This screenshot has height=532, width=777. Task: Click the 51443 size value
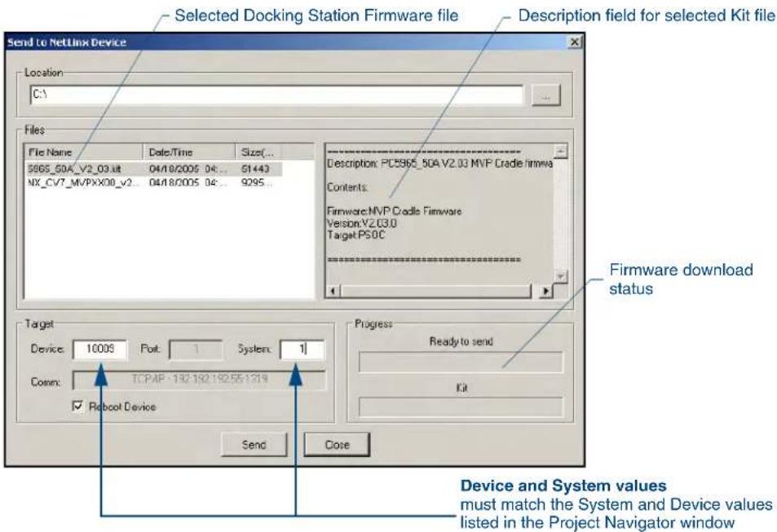[255, 169]
